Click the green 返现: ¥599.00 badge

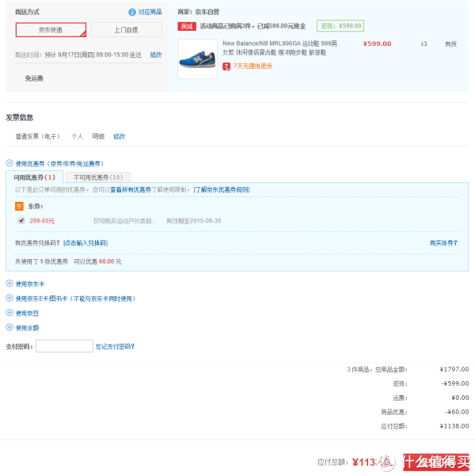[x=340, y=26]
